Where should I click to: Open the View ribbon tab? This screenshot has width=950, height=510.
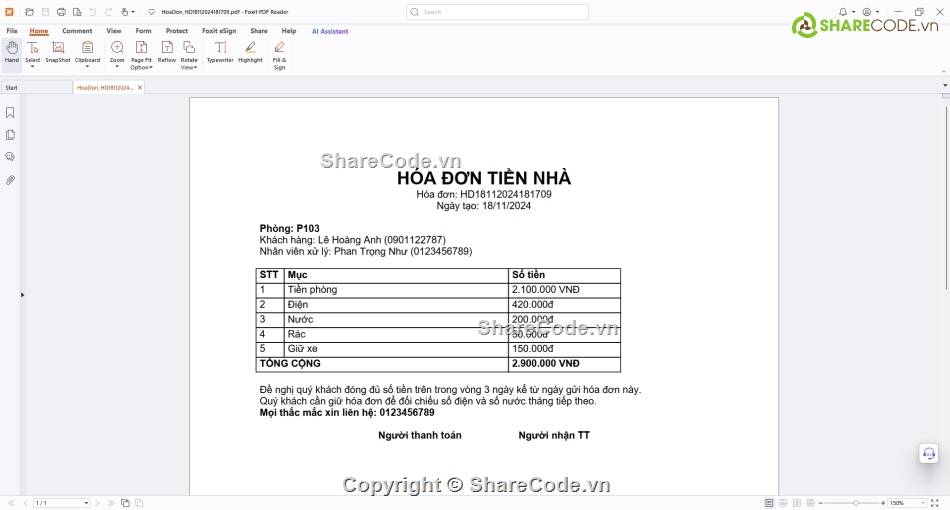tap(114, 31)
